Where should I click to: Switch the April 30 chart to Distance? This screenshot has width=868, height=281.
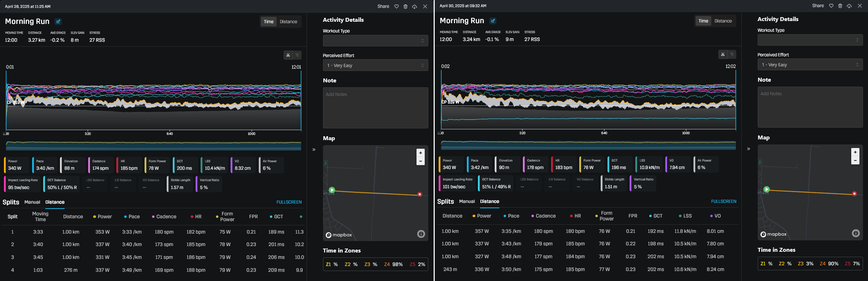[x=723, y=21]
